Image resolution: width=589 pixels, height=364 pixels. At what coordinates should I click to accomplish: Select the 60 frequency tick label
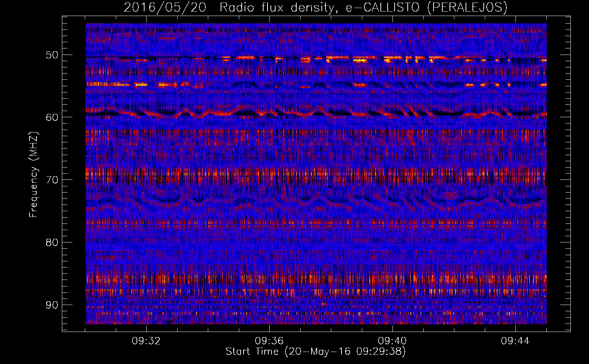52,117
